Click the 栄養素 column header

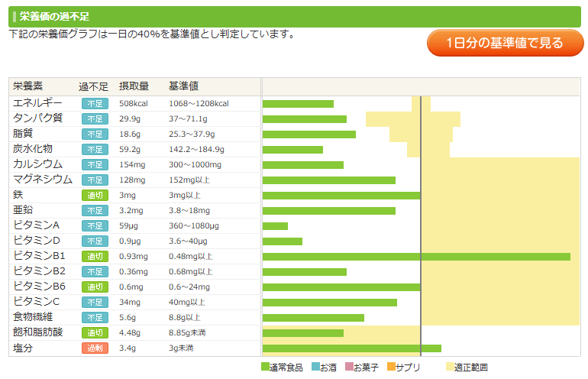pos(28,86)
